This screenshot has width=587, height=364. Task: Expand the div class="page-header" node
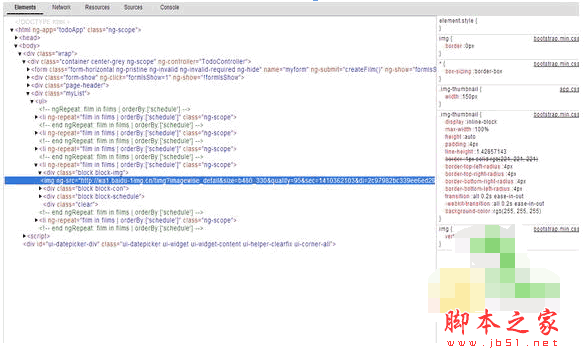pos(28,85)
